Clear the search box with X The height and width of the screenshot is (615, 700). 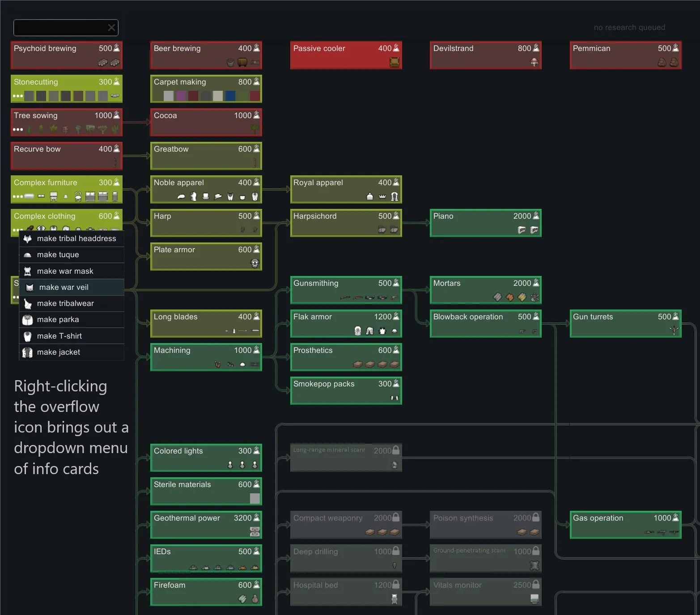coord(111,28)
